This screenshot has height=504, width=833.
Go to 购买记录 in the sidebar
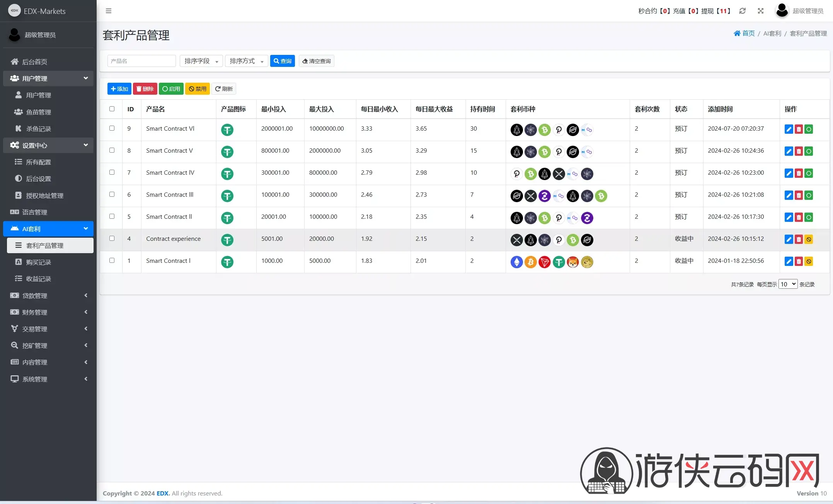point(50,262)
